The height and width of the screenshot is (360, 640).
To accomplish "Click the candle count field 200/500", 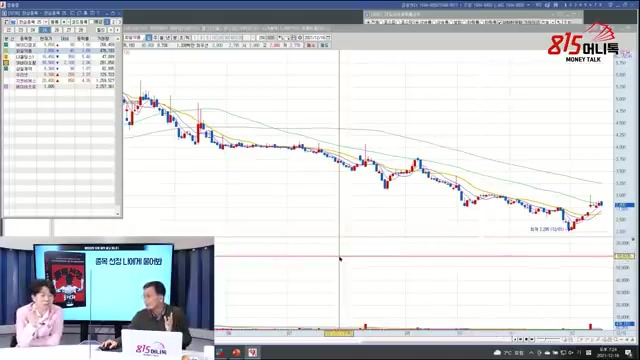I will coord(266,38).
